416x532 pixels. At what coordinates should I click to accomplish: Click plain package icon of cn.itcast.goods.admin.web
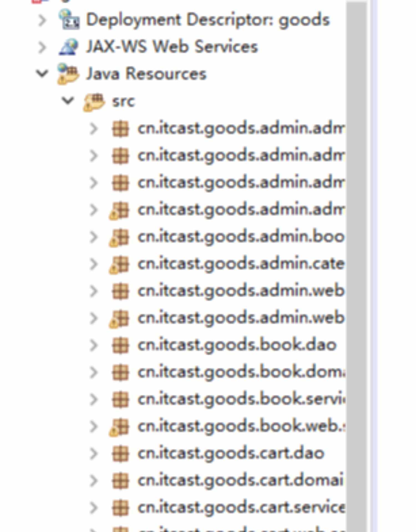[x=121, y=291]
